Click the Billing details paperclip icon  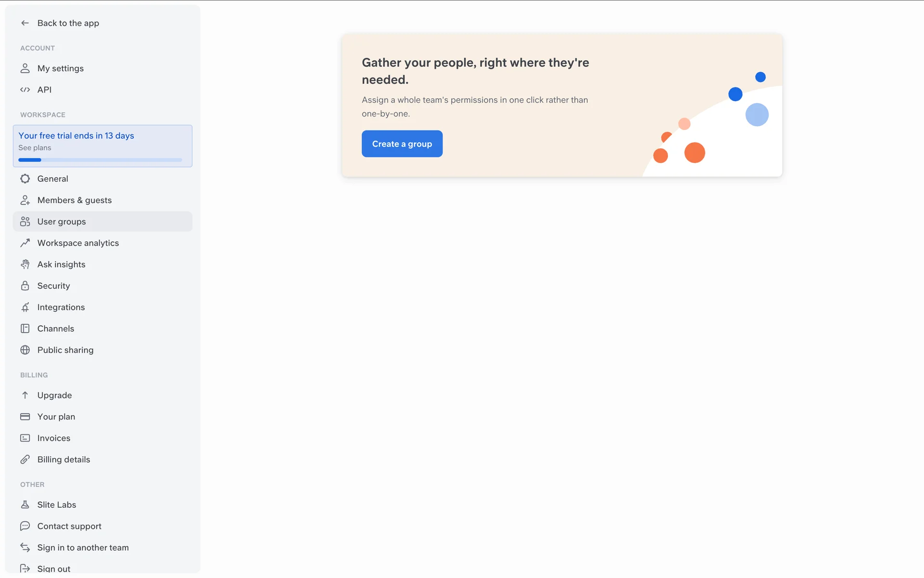[x=25, y=460]
